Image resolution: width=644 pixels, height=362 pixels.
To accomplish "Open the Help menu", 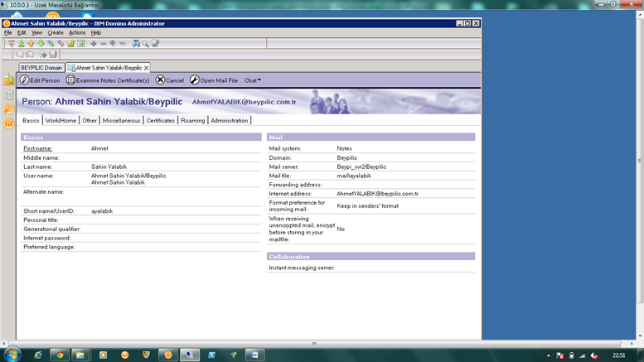I will (x=95, y=32).
